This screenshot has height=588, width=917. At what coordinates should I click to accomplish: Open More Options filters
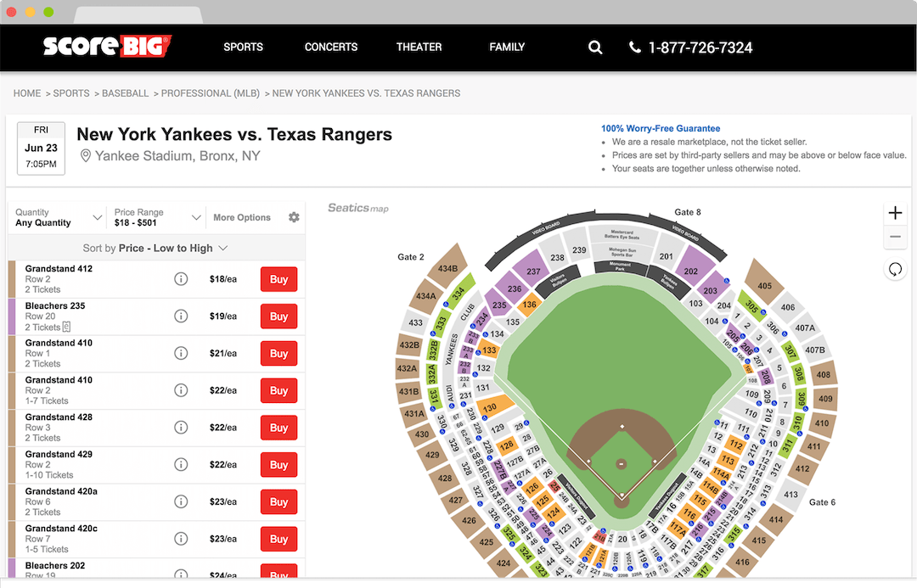242,218
